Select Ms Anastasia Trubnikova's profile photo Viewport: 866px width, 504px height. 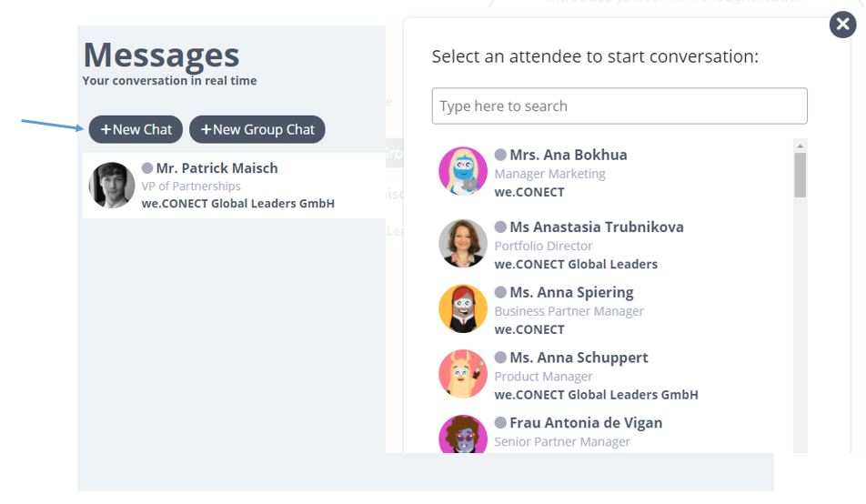click(463, 243)
